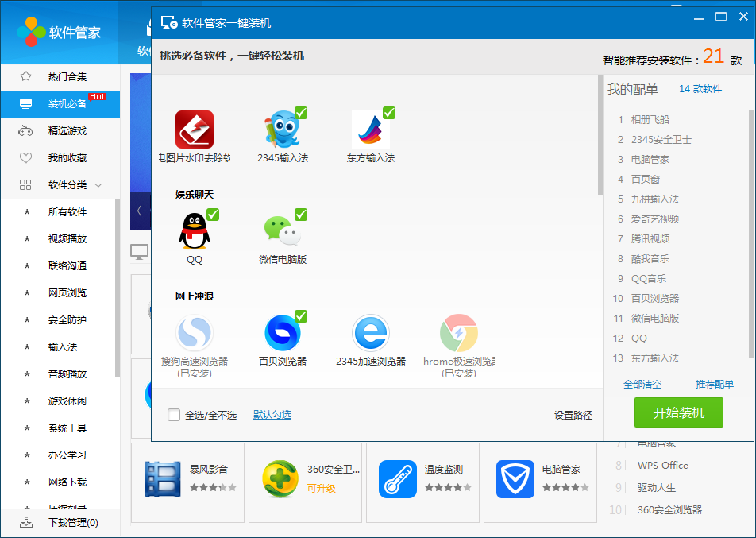Click 360安全浏览器 in background ranking list
This screenshot has height=538, width=756.
669,510
